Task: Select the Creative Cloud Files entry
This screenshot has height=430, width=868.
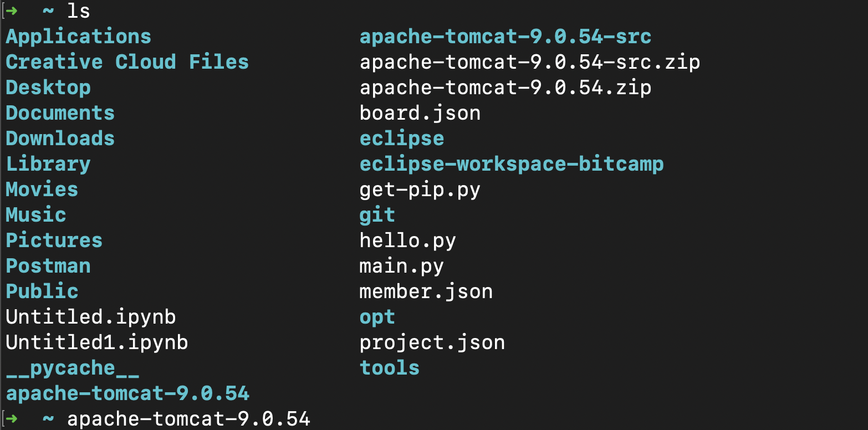Action: click(127, 62)
